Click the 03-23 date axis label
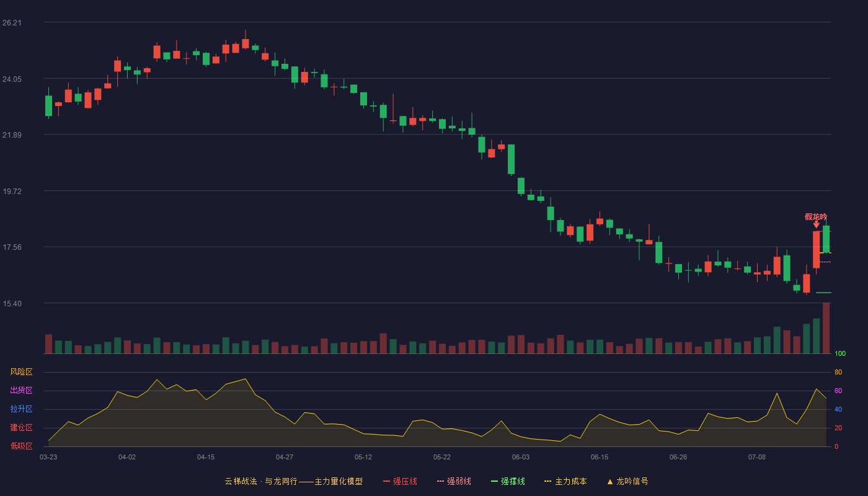Screen dimensions: 868x496 pos(48,457)
